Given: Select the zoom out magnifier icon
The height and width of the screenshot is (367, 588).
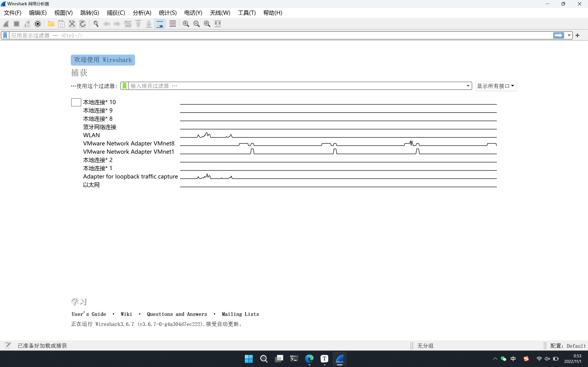Looking at the screenshot, I should [196, 24].
